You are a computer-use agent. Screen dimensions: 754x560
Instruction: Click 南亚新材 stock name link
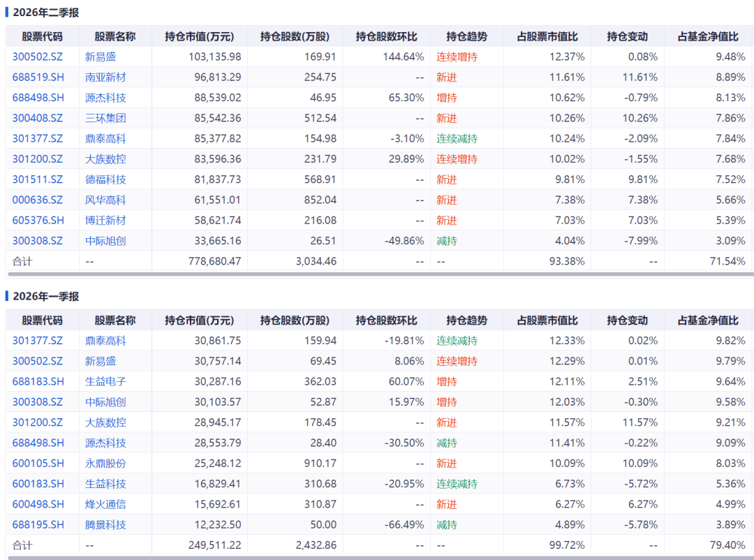(105, 77)
